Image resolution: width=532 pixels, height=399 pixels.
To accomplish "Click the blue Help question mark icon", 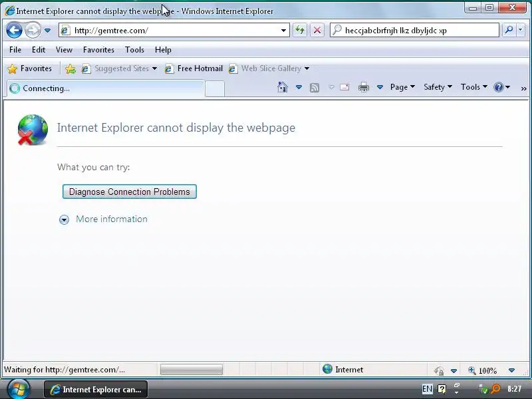I will click(498, 87).
